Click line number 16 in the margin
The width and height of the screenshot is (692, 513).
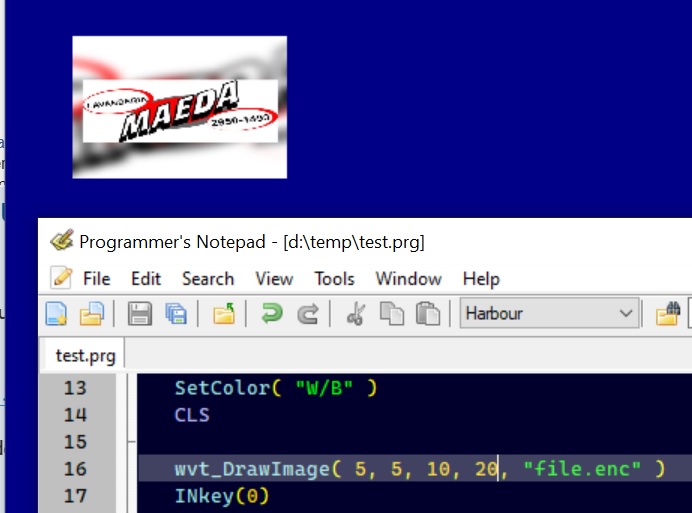pos(75,469)
